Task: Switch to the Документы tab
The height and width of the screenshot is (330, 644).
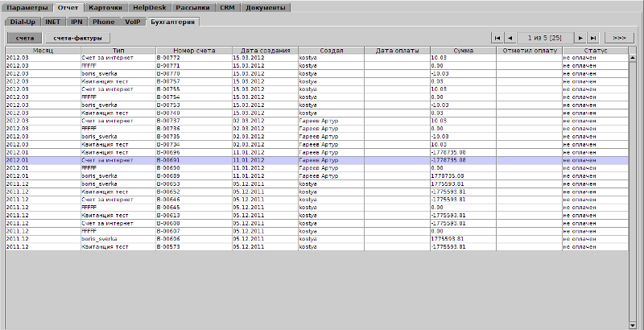Action: click(x=265, y=7)
